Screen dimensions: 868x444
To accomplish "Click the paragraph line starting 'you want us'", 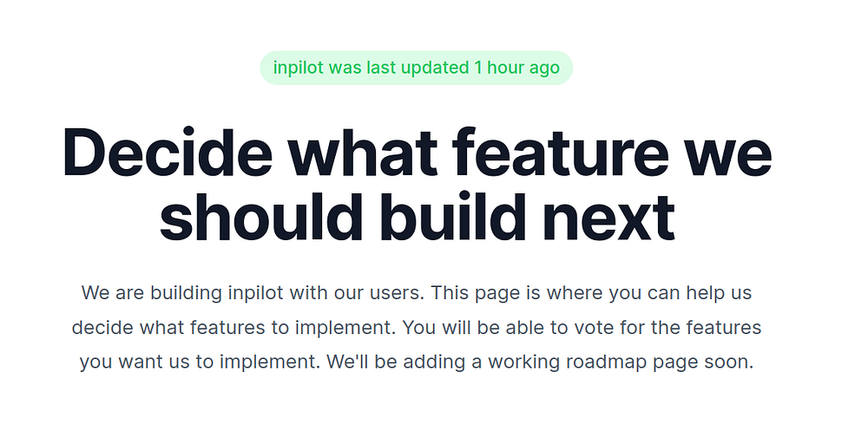I will 417,362.
